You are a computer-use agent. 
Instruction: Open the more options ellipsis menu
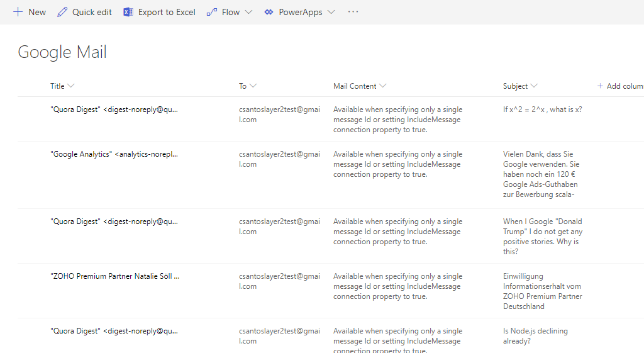coord(353,12)
